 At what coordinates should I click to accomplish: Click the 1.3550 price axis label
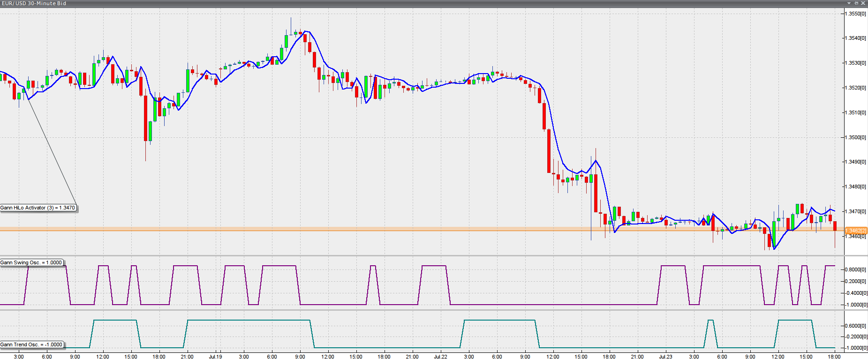pos(855,14)
